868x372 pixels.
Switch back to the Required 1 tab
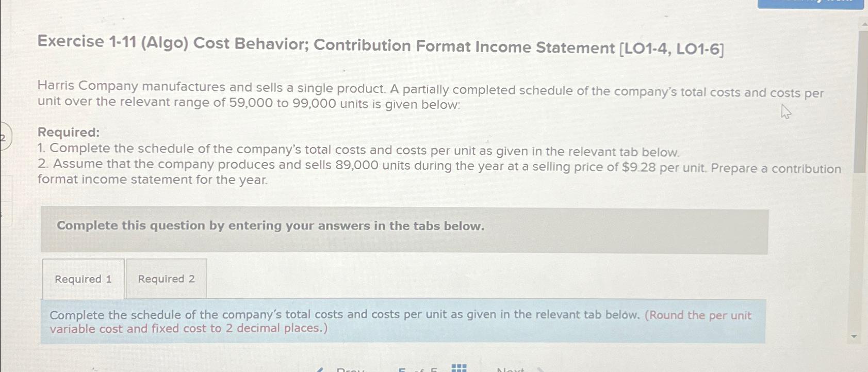83,279
